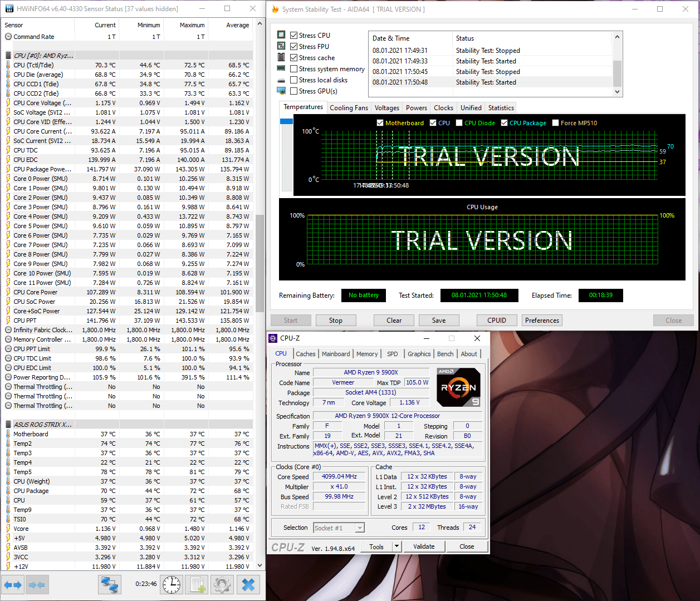Uncheck the Stress cache checkbox

click(x=293, y=57)
